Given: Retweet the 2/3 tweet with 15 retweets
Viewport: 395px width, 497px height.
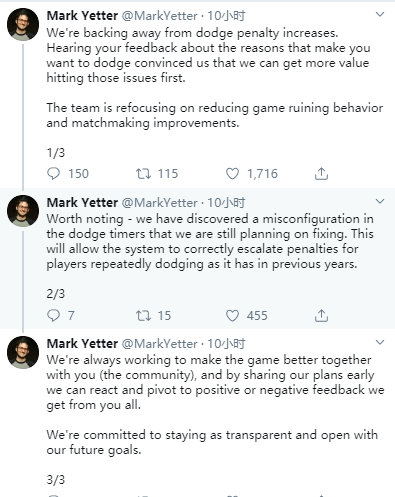Looking at the screenshot, I should pyautogui.click(x=143, y=315).
